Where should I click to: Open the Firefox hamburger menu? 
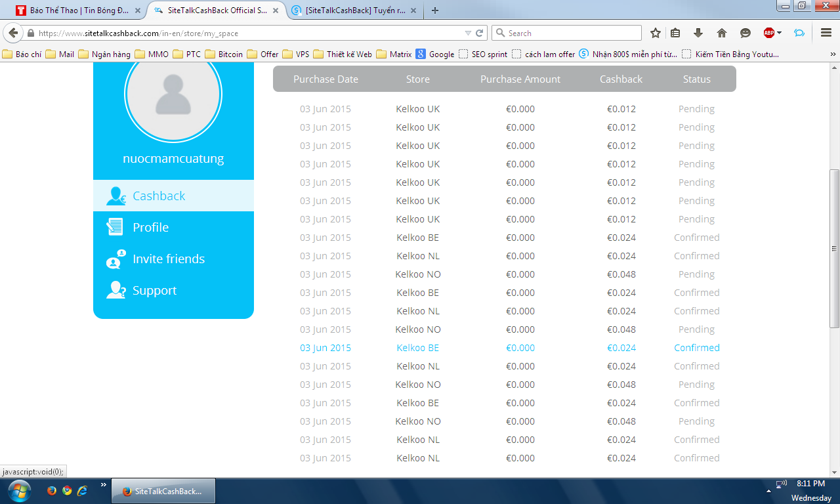point(826,33)
